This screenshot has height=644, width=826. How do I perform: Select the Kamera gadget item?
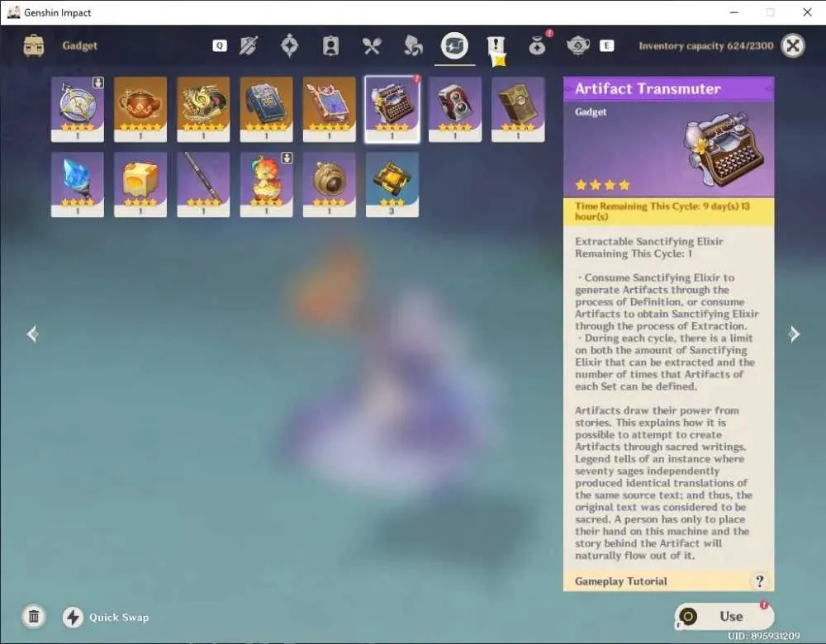click(455, 109)
